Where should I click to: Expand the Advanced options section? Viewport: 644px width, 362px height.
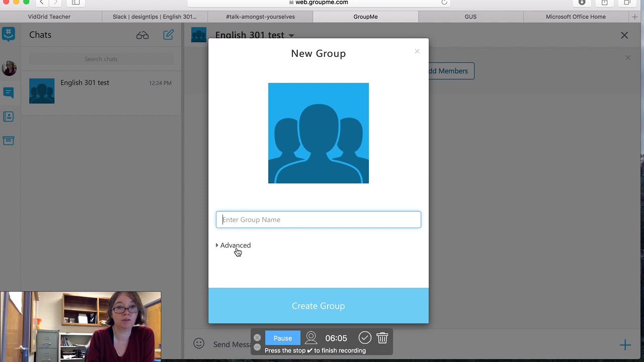pos(233,245)
